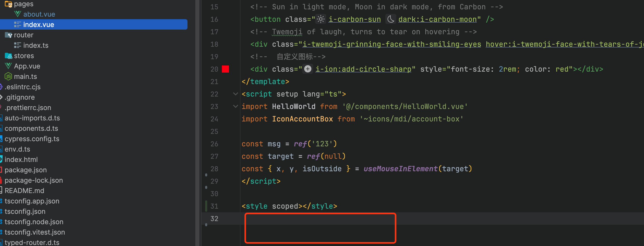Open index.ts under router
The height and width of the screenshot is (246, 644).
(36, 45)
